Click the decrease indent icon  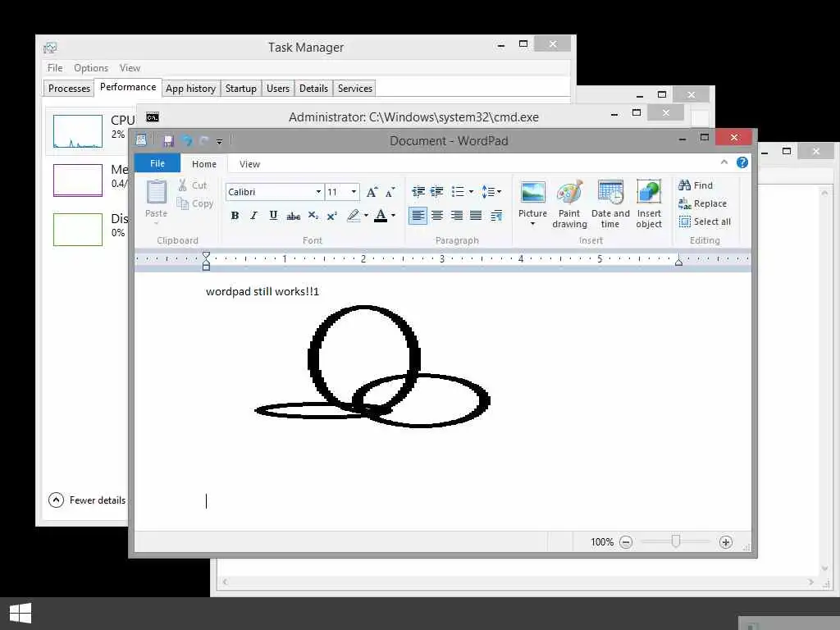point(418,192)
